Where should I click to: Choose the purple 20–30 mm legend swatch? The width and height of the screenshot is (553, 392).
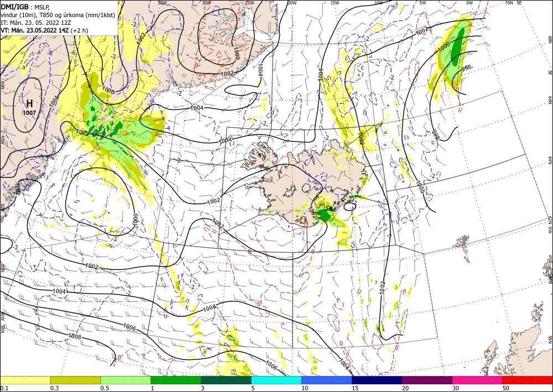click(427, 380)
